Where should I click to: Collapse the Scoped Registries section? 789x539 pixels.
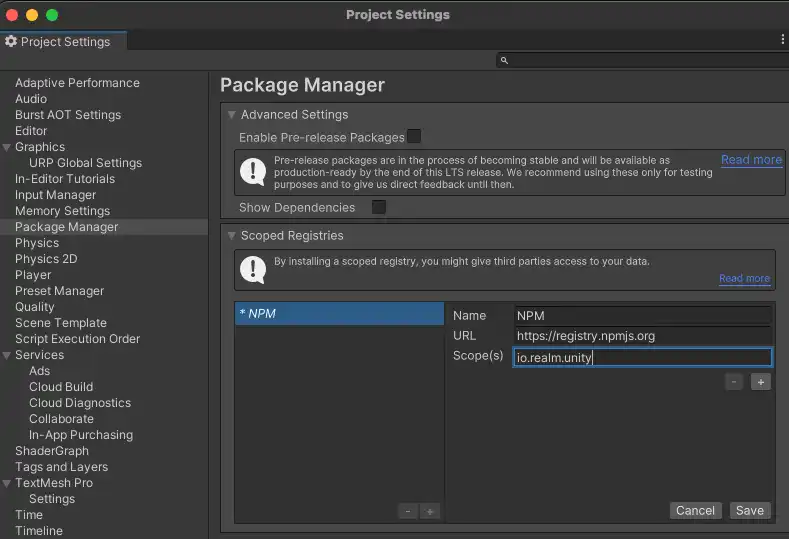click(231, 236)
